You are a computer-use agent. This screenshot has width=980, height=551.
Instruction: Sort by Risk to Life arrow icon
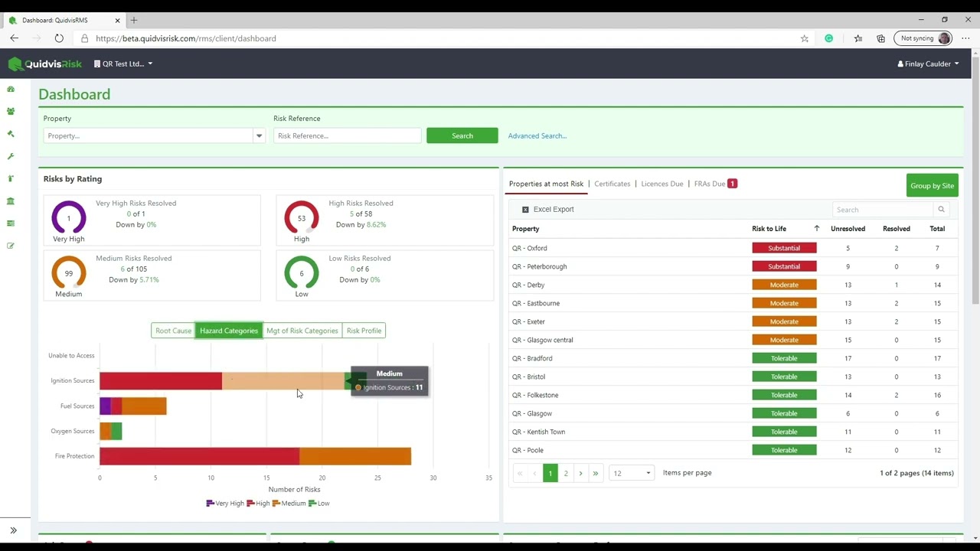[x=816, y=229]
